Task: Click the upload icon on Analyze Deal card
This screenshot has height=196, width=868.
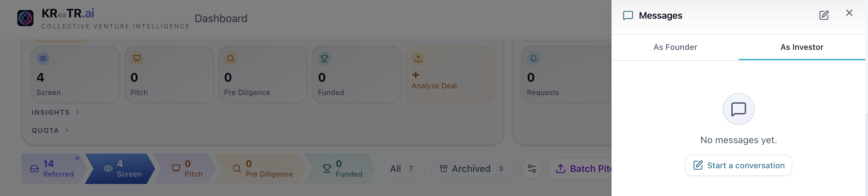Action: click(418, 58)
